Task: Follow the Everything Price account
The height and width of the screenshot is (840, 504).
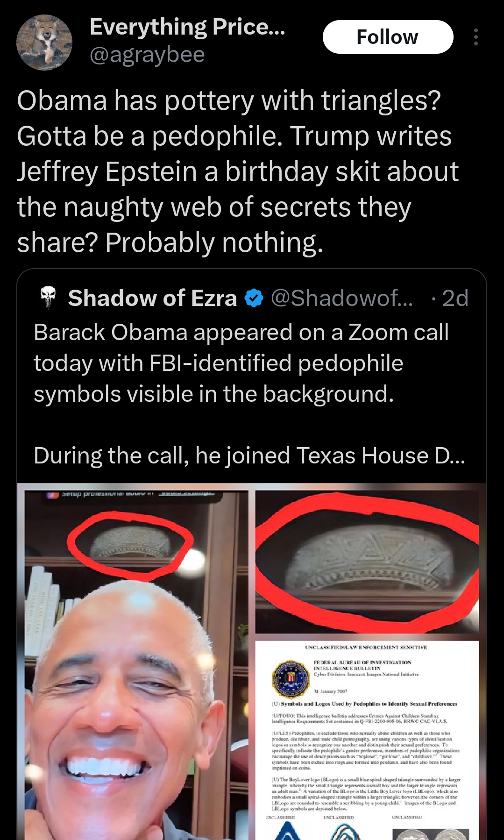Action: pos(388,37)
